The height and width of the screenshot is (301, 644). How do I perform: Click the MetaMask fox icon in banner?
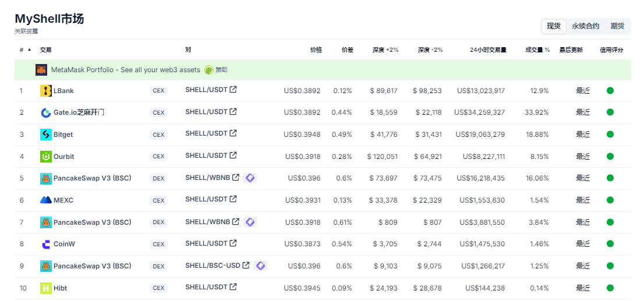(x=41, y=70)
